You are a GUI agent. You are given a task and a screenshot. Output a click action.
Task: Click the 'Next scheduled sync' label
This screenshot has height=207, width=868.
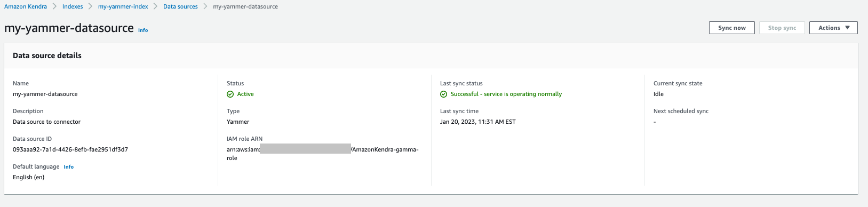pos(681,111)
